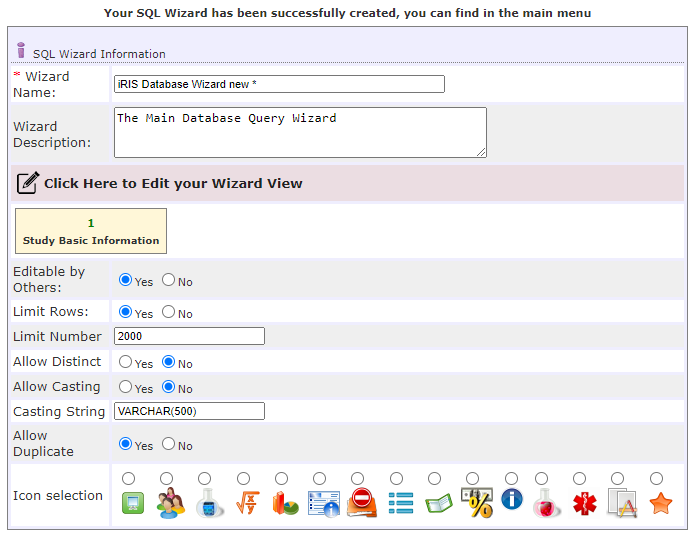Pick Yes for Allow Duplicate
The image size is (695, 537).
tap(125, 444)
